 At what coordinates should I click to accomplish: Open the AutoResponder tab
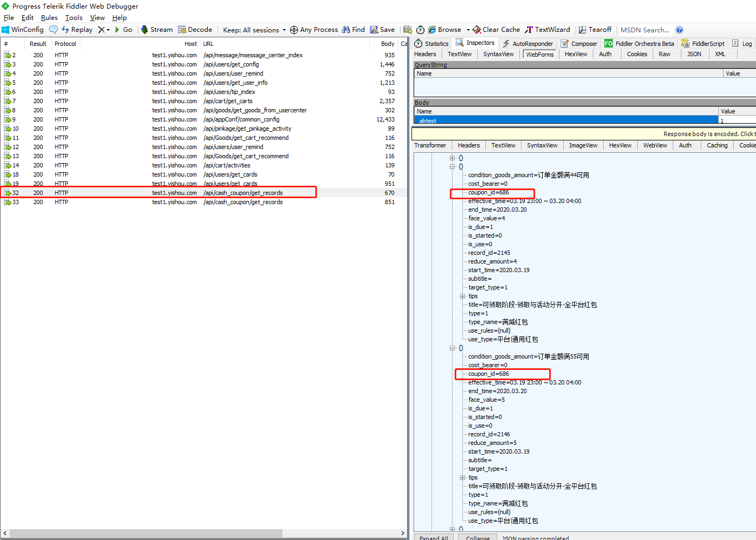[528, 44]
